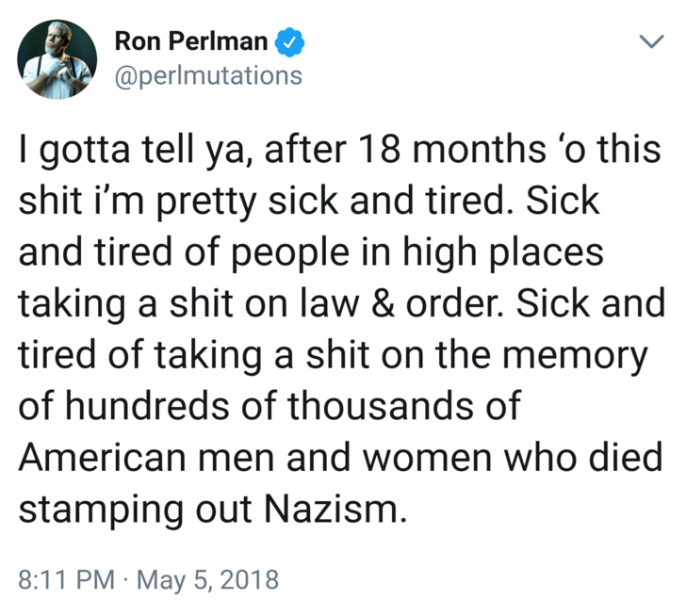Screen dimensions: 686x616
Task: Click the Ron Perlman display name
Action: [192, 42]
